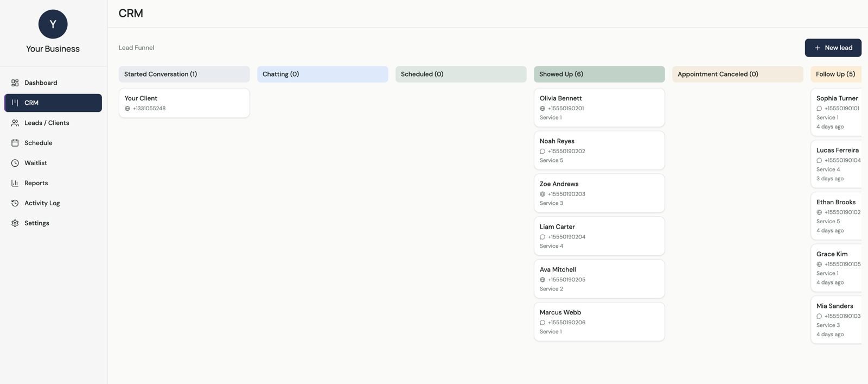Image resolution: width=868 pixels, height=384 pixels.
Task: Click Service 2 on Ava Mitchell card
Action: 551,289
